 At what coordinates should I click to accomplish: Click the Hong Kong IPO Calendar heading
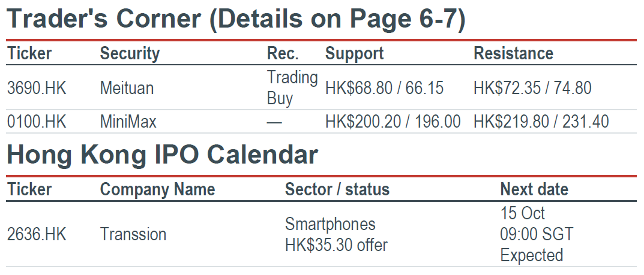tap(163, 155)
